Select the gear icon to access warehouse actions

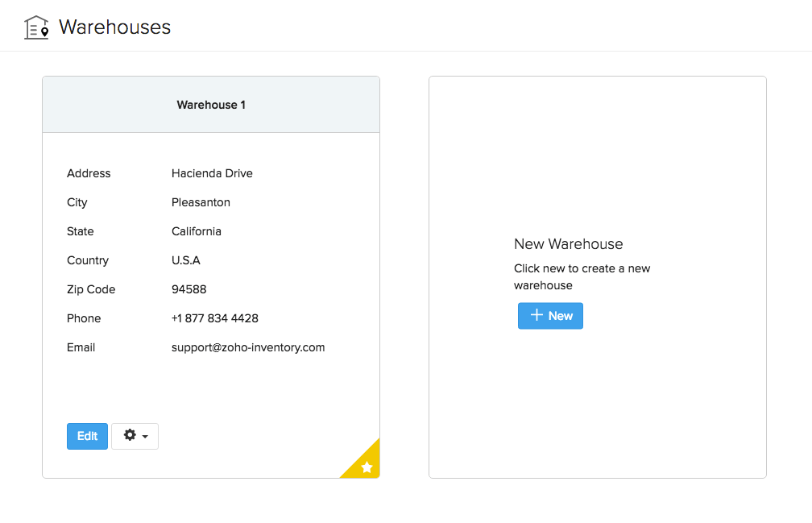130,435
